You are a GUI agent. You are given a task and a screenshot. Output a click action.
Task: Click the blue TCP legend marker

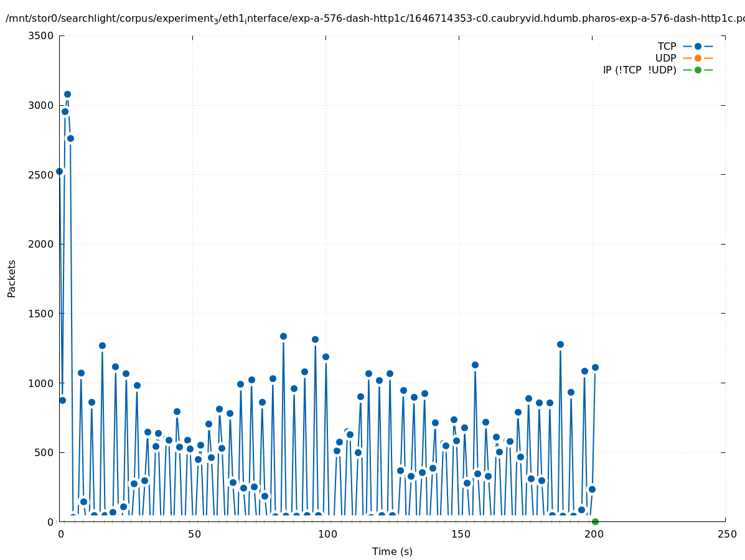pyautogui.click(x=698, y=46)
